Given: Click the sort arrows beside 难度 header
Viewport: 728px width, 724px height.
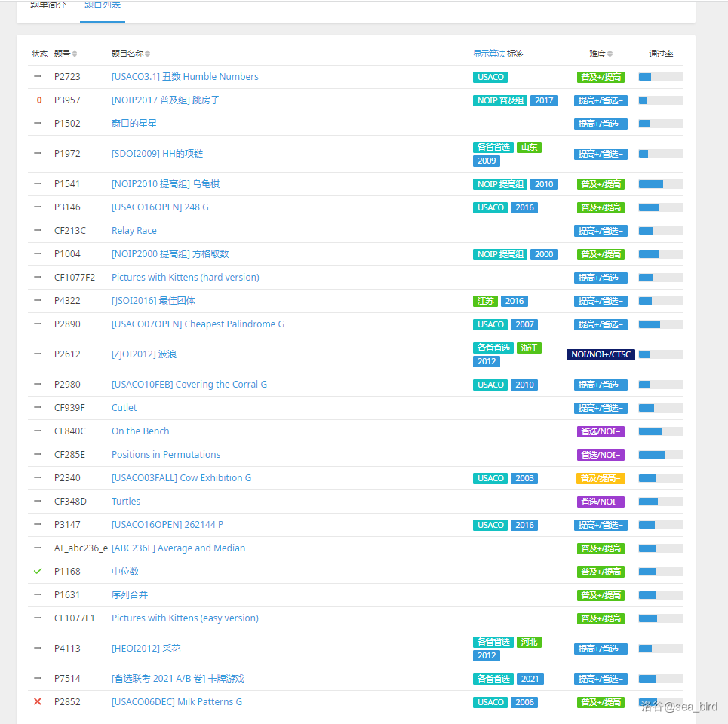Looking at the screenshot, I should click(x=610, y=54).
